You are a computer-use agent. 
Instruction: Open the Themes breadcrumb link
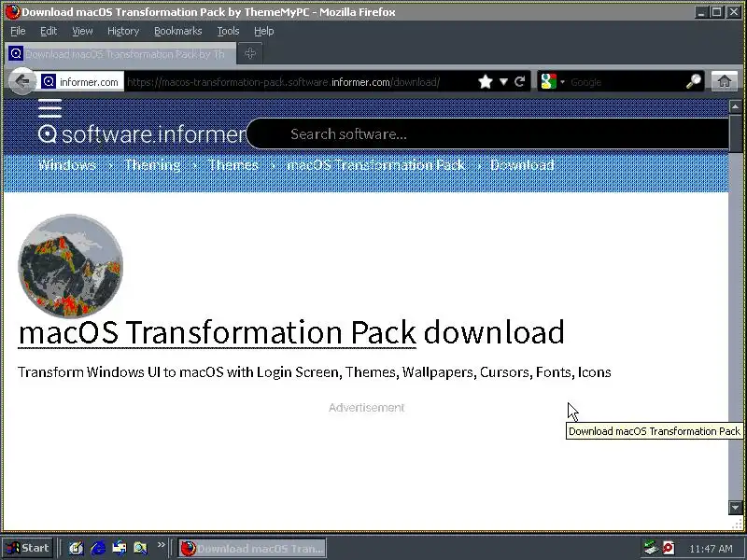point(233,165)
